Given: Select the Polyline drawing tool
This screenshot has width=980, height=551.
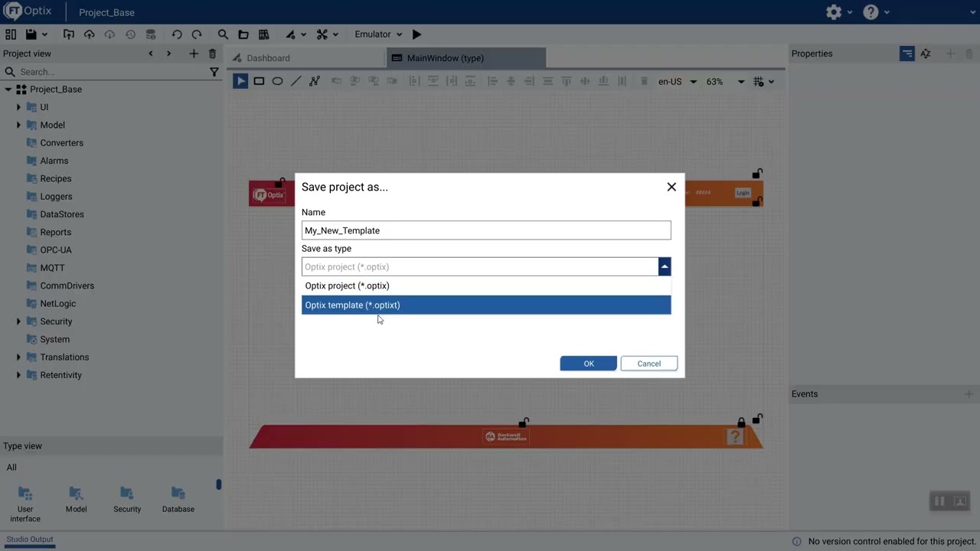Looking at the screenshot, I should 314,81.
